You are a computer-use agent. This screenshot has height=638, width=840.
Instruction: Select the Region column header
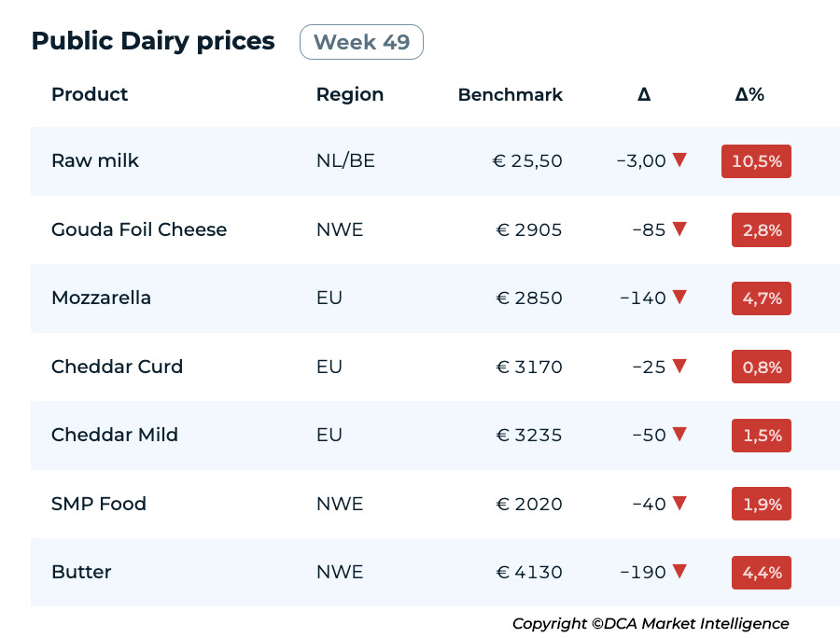(349, 94)
